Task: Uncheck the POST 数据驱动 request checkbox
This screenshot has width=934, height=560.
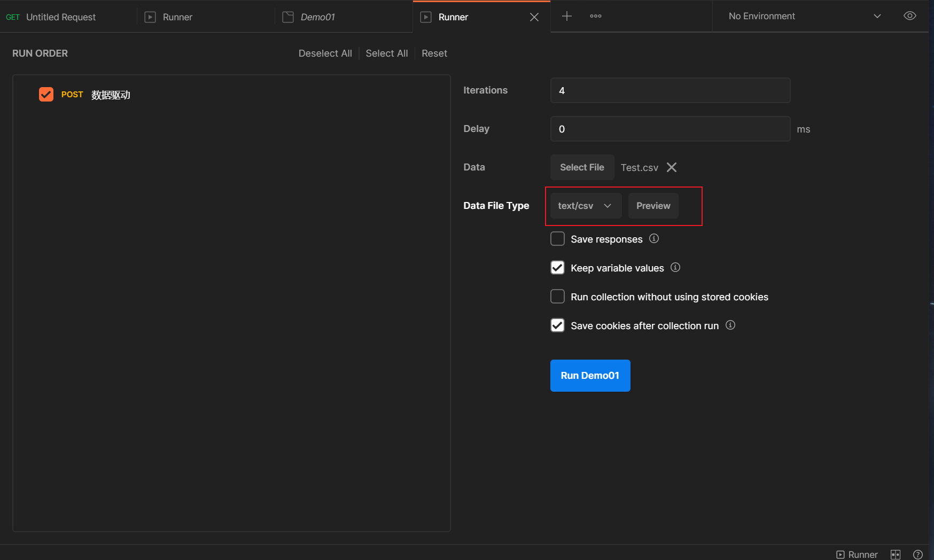Action: tap(46, 95)
